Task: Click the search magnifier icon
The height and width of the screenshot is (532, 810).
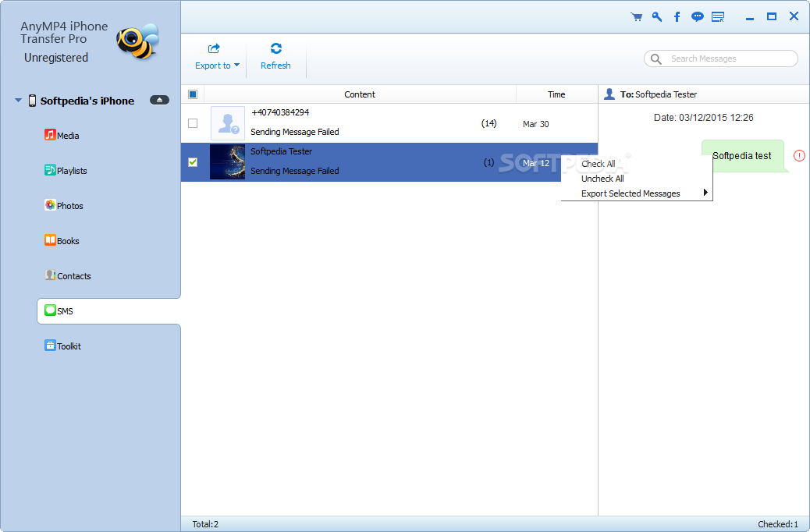Action: (656, 59)
